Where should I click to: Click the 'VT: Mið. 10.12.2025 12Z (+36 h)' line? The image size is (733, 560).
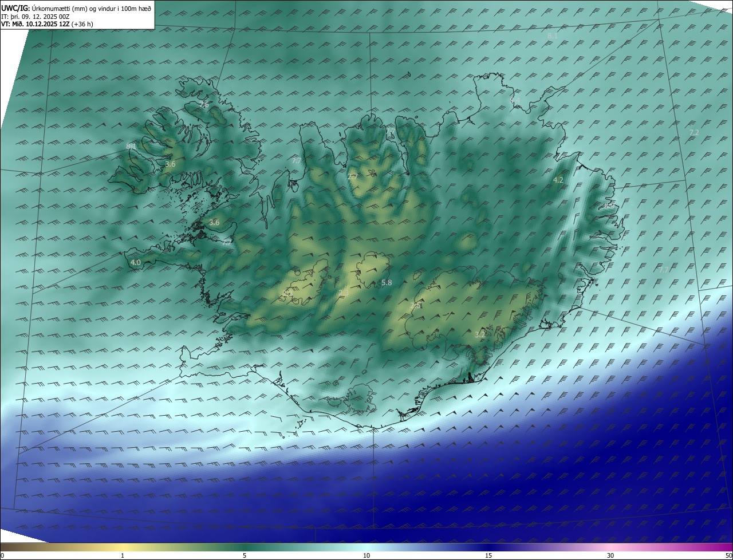point(47,24)
